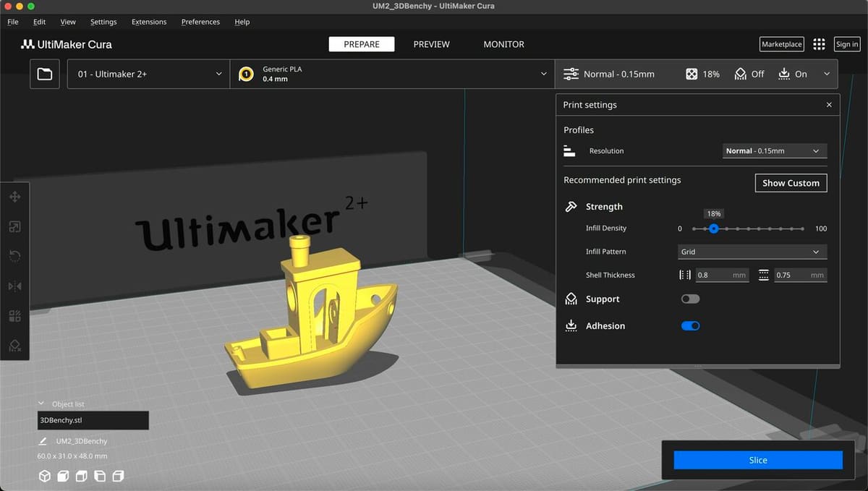Open the Resolution Normal - 0.15mm dropdown
The image size is (868, 491).
coord(774,150)
